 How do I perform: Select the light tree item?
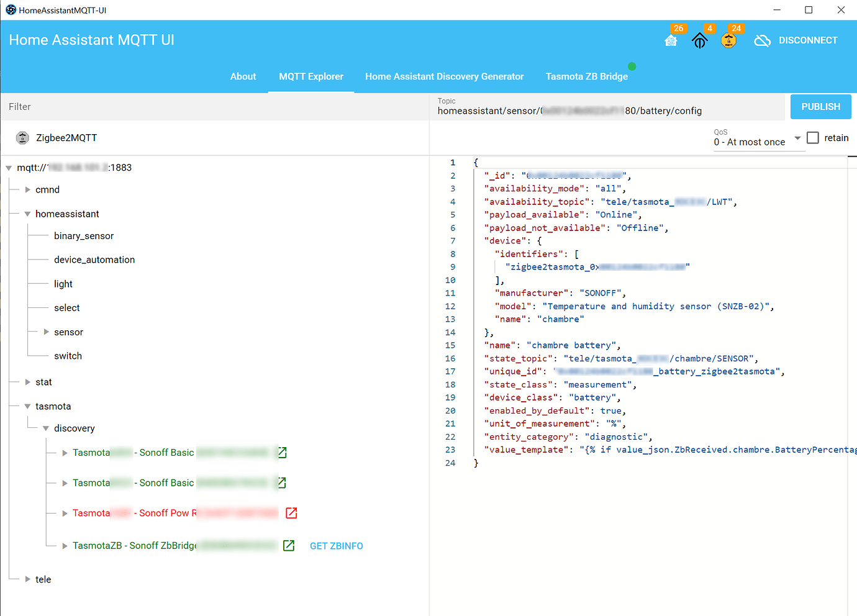[x=63, y=284]
